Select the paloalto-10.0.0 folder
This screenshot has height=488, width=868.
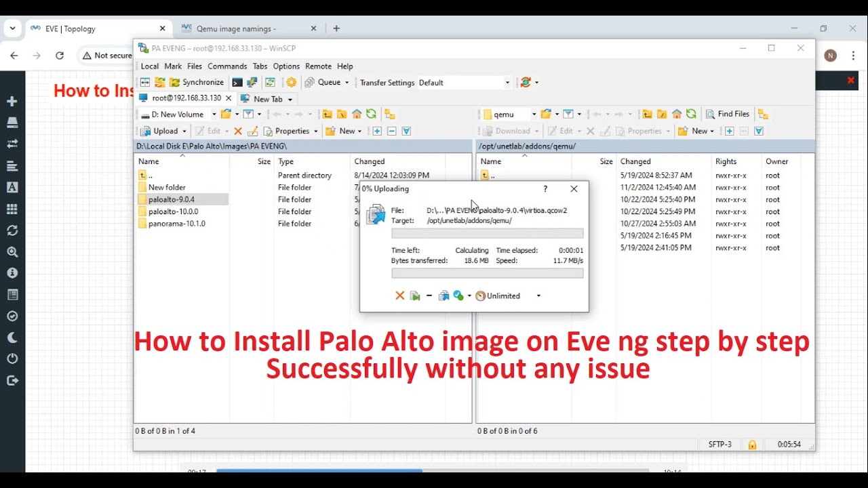click(174, 211)
